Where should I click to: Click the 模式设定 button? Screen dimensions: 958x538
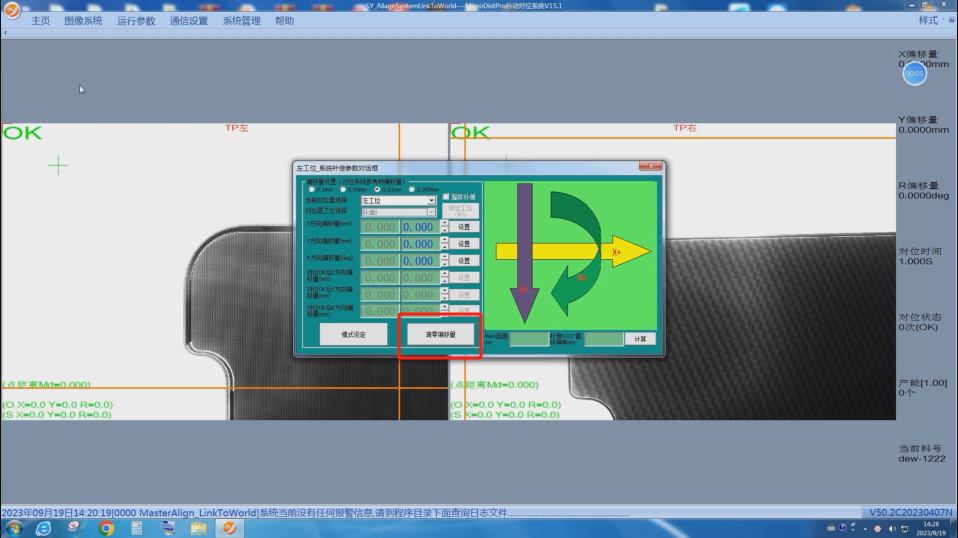pos(353,335)
